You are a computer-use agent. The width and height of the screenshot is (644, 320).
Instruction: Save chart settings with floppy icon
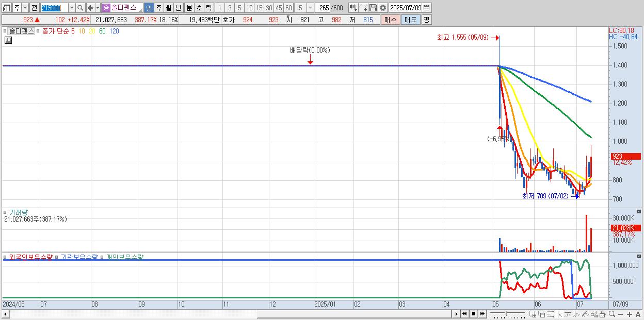(373, 8)
